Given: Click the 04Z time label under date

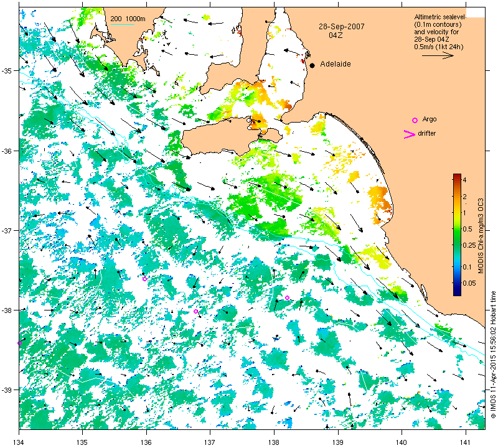Looking at the screenshot, I should coord(336,35).
